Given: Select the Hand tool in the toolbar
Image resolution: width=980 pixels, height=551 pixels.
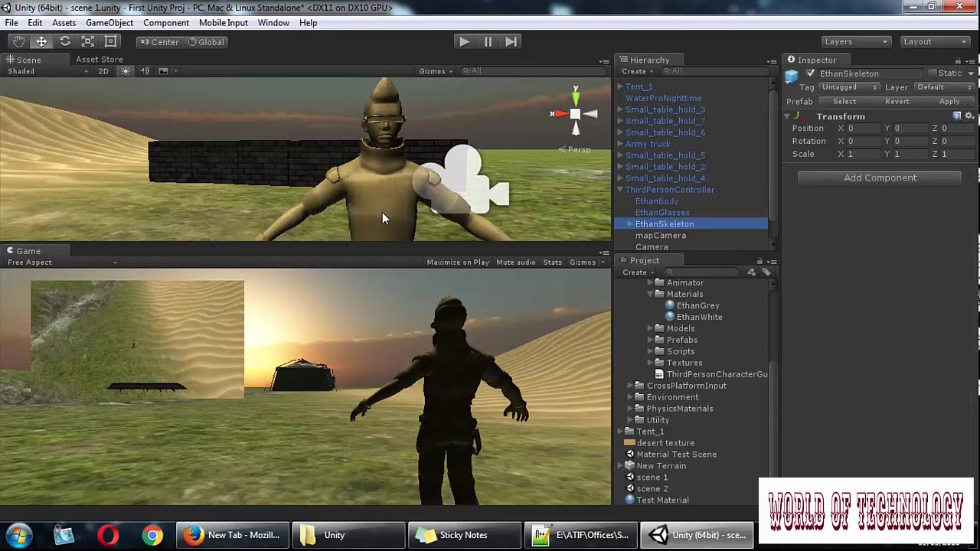Looking at the screenshot, I should [x=18, y=41].
